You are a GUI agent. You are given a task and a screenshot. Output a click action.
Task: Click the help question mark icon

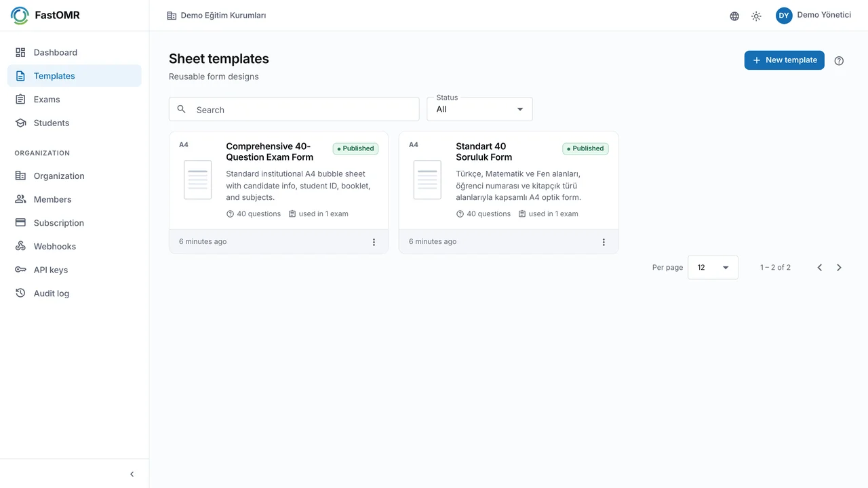pyautogui.click(x=839, y=60)
